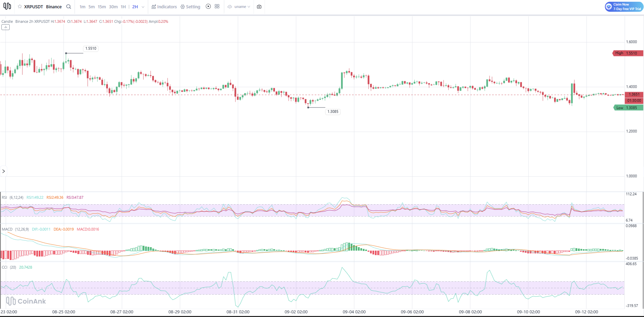
Task: Start chart replay play button
Action: [208, 6]
